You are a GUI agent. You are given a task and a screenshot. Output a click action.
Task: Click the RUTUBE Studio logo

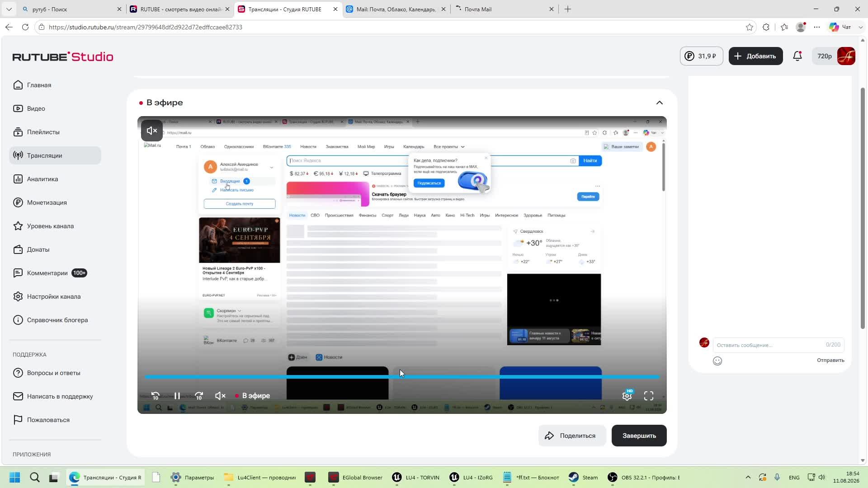(x=63, y=56)
